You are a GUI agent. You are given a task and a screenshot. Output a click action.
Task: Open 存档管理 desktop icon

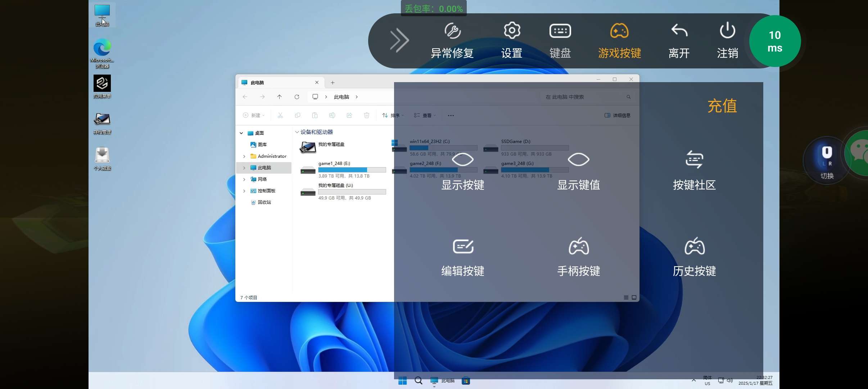pyautogui.click(x=102, y=124)
